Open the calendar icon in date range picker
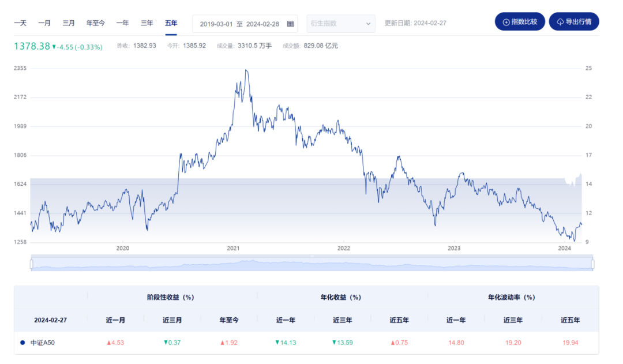Image resolution: width=623 pixels, height=364 pixels. (x=290, y=24)
